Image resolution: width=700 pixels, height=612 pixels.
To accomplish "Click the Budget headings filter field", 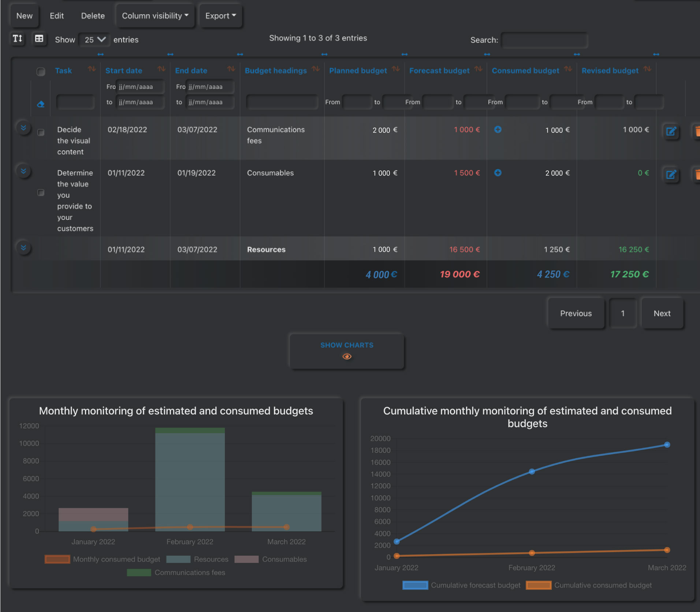I will coord(282,102).
